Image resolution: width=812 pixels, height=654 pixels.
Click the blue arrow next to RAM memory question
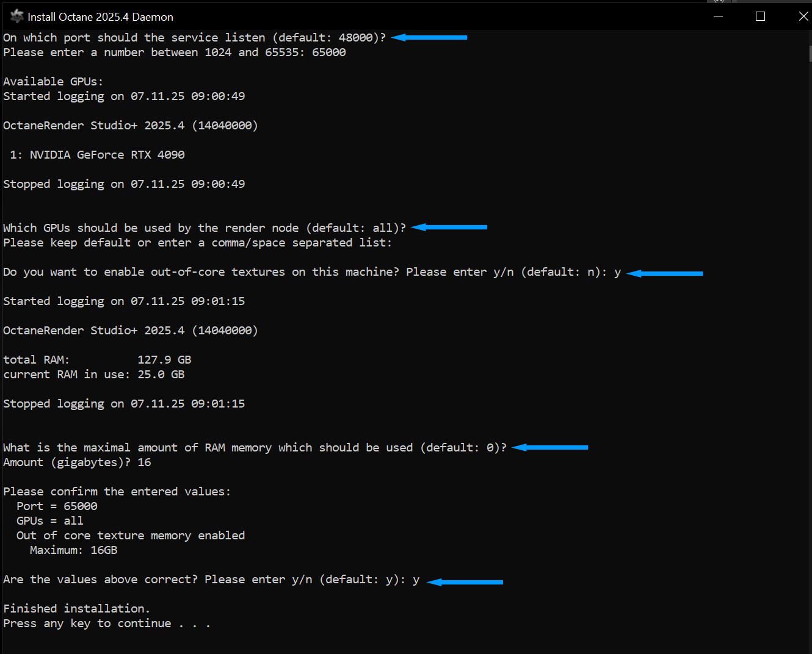click(550, 447)
